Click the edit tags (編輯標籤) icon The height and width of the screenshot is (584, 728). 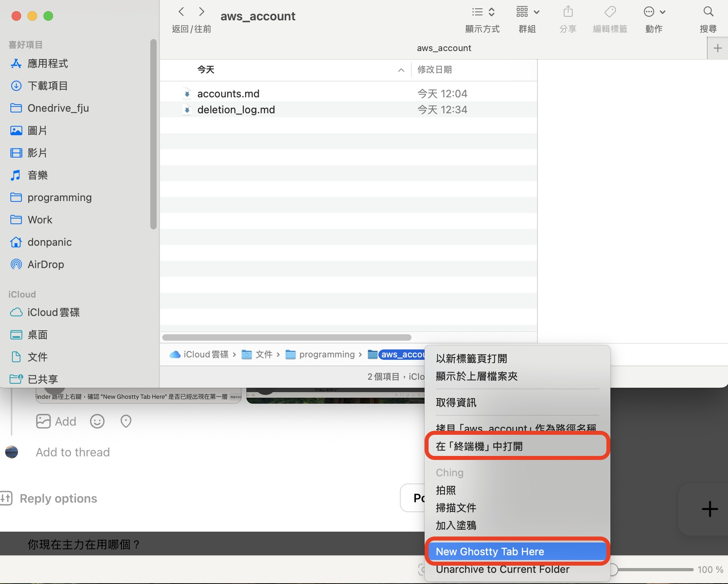(610, 12)
